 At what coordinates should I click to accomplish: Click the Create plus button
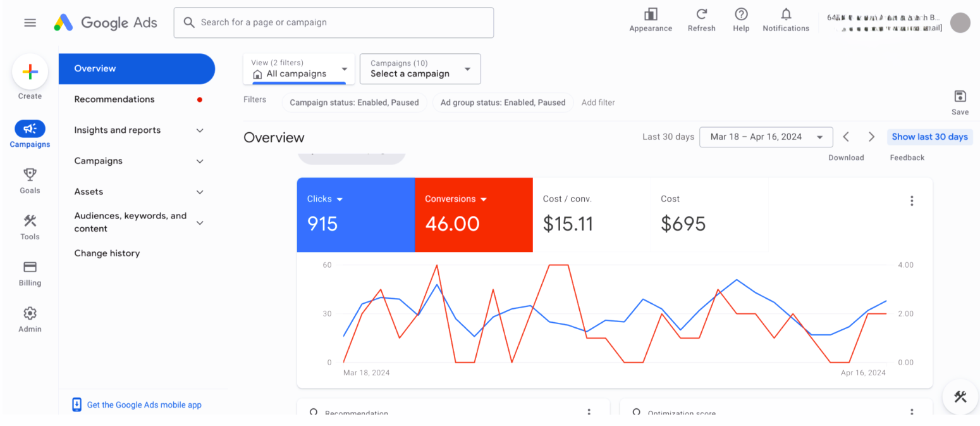coord(30,72)
